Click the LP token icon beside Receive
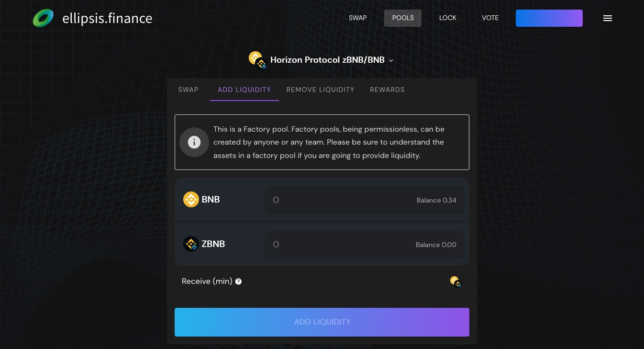644x349 pixels. tap(455, 282)
